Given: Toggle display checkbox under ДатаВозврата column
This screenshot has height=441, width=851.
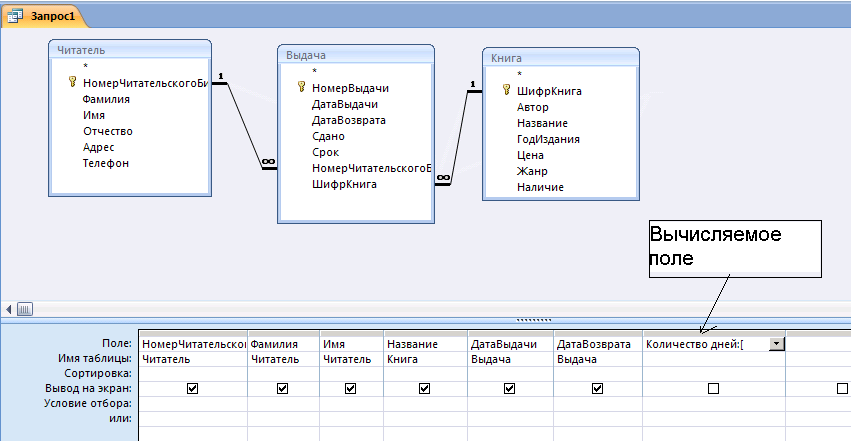Looking at the screenshot, I should coord(597,388).
